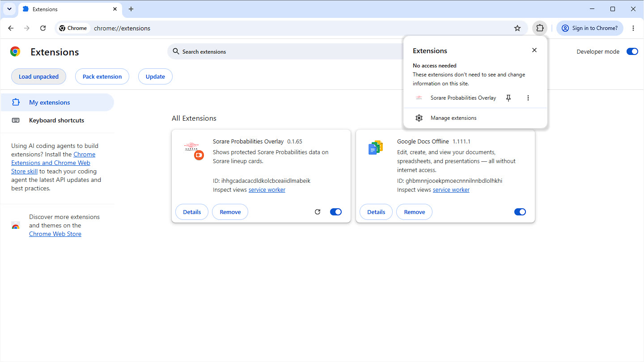Bookmark this page with the star icon
This screenshot has width=644, height=362.
pos(517,28)
